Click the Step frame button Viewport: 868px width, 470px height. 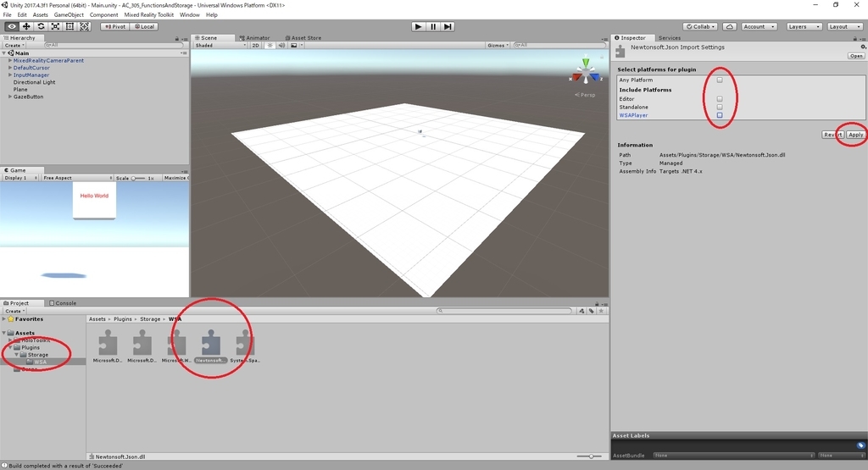point(448,26)
